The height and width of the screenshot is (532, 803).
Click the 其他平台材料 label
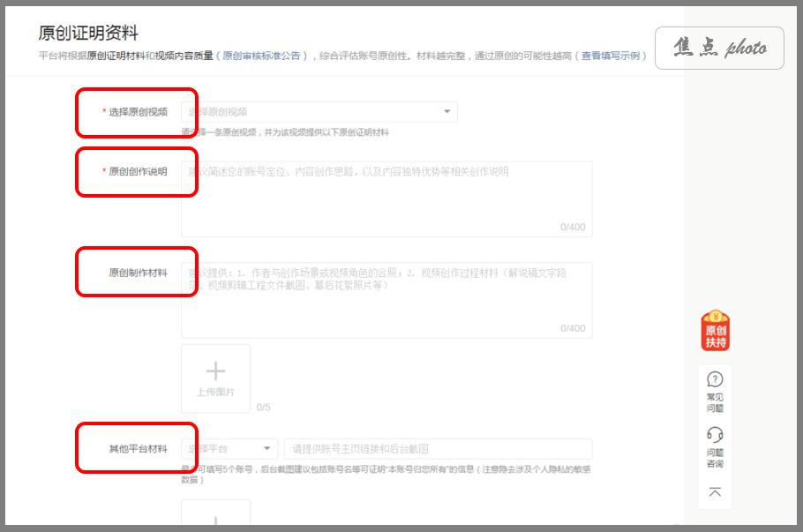pos(138,448)
